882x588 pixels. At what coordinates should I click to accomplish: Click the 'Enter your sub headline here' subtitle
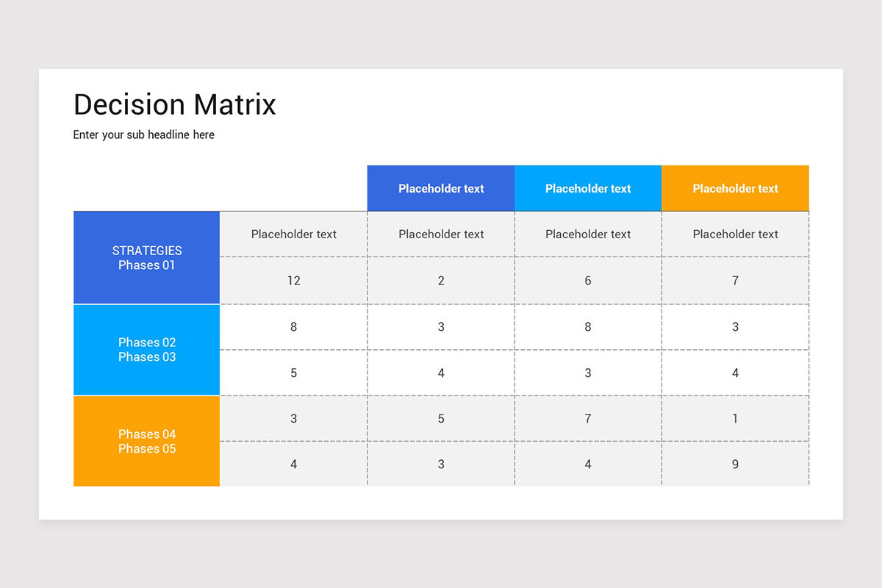(144, 135)
